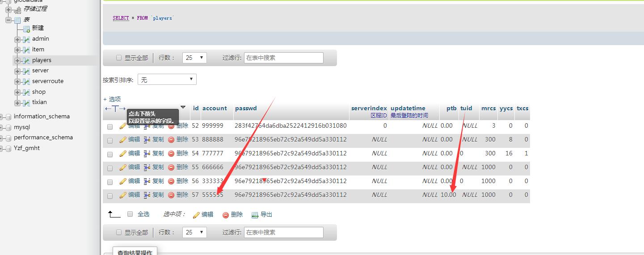The height and width of the screenshot is (255, 644).
Task: Click the edit pencil icon for account 555555
Action: [x=123, y=196]
